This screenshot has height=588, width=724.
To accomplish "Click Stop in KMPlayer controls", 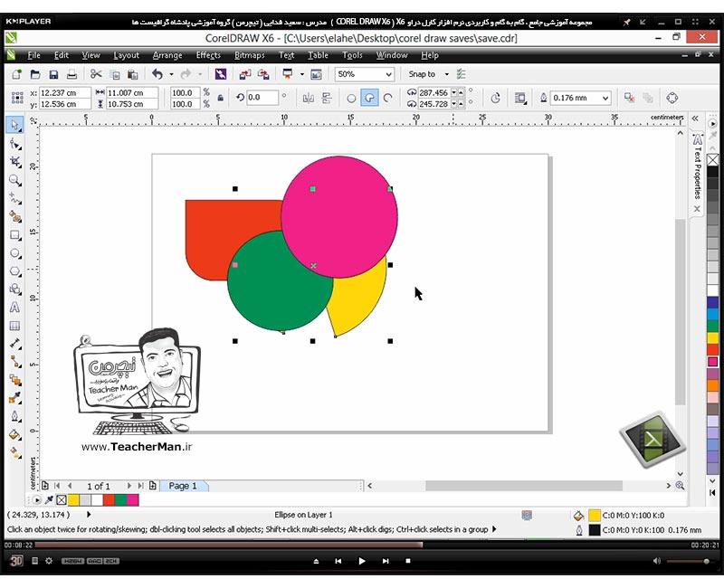I will coord(408,561).
